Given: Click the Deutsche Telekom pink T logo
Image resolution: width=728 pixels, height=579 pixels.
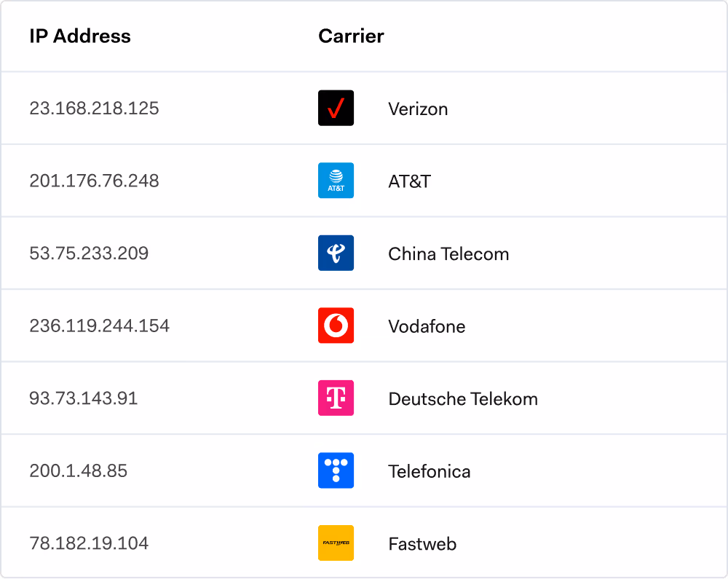Looking at the screenshot, I should (336, 398).
